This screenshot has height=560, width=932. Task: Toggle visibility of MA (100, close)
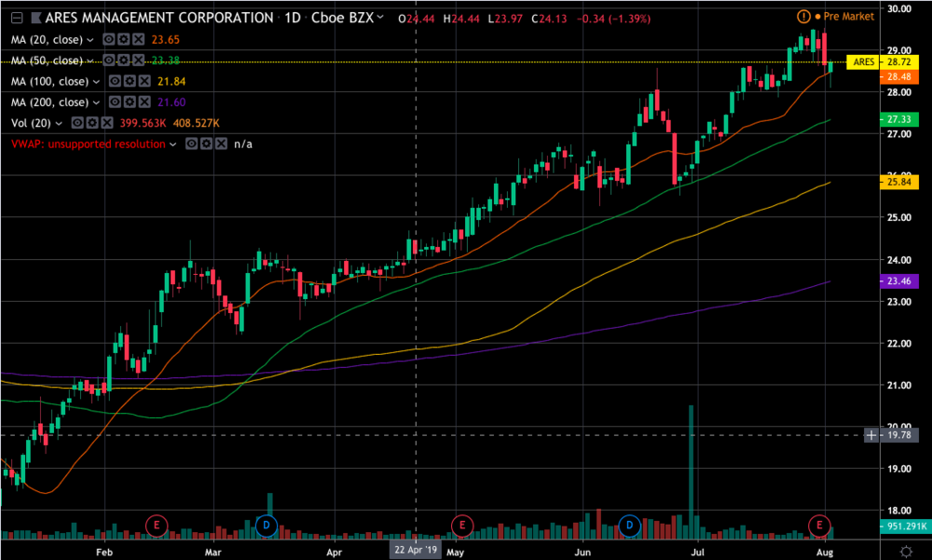pyautogui.click(x=115, y=82)
